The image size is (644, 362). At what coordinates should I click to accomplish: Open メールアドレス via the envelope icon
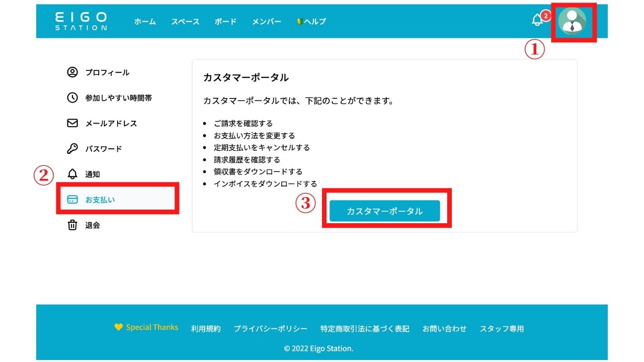point(72,123)
